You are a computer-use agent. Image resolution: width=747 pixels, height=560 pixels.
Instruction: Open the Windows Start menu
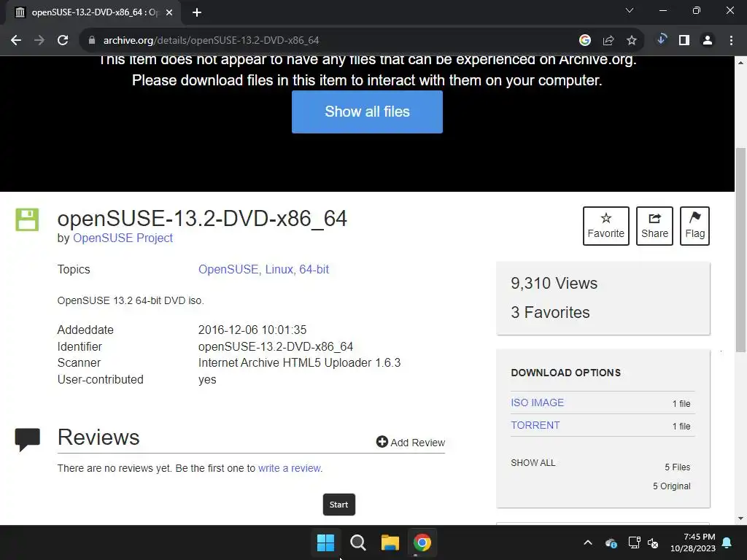(326, 542)
